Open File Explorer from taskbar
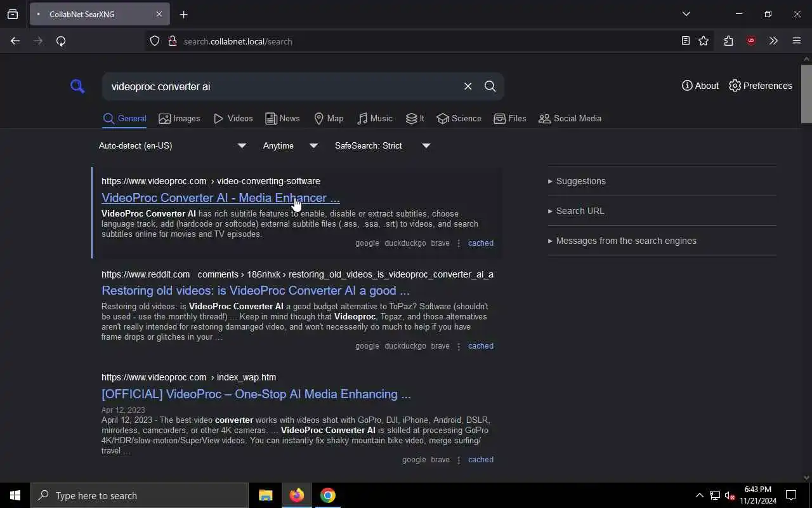812x508 pixels. (x=265, y=495)
